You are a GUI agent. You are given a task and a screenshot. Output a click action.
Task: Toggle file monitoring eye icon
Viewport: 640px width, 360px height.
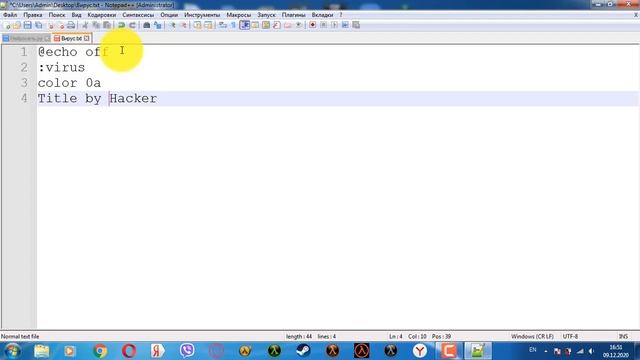(298, 25)
